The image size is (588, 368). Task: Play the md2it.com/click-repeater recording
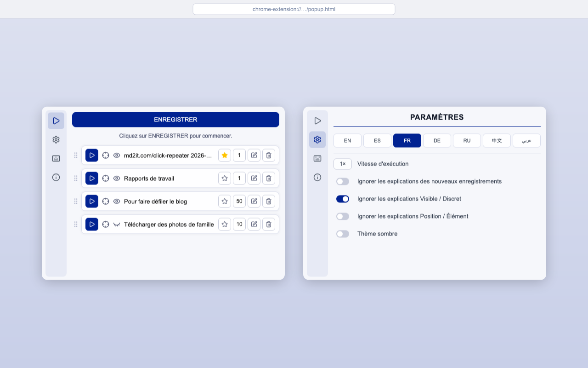click(92, 155)
